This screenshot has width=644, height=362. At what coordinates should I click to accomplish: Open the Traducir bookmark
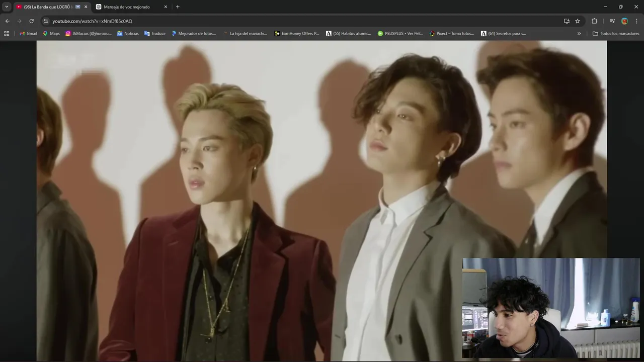155,34
